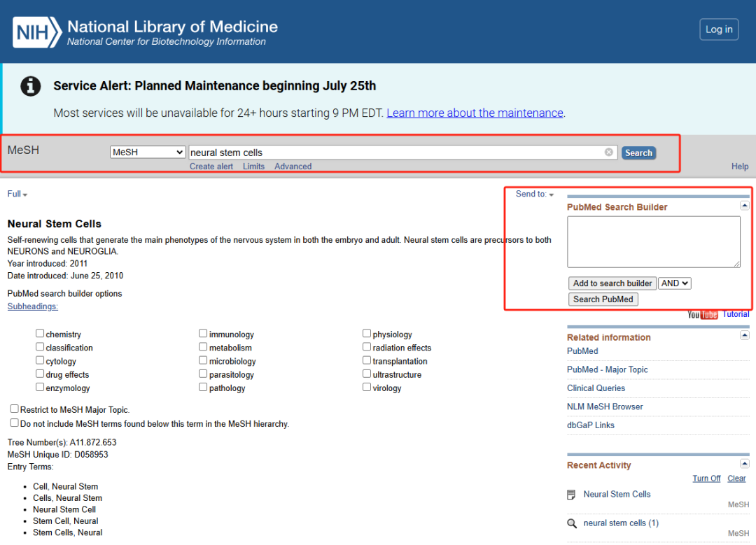Open the Limits link
The height and width of the screenshot is (545, 756).
point(253,167)
